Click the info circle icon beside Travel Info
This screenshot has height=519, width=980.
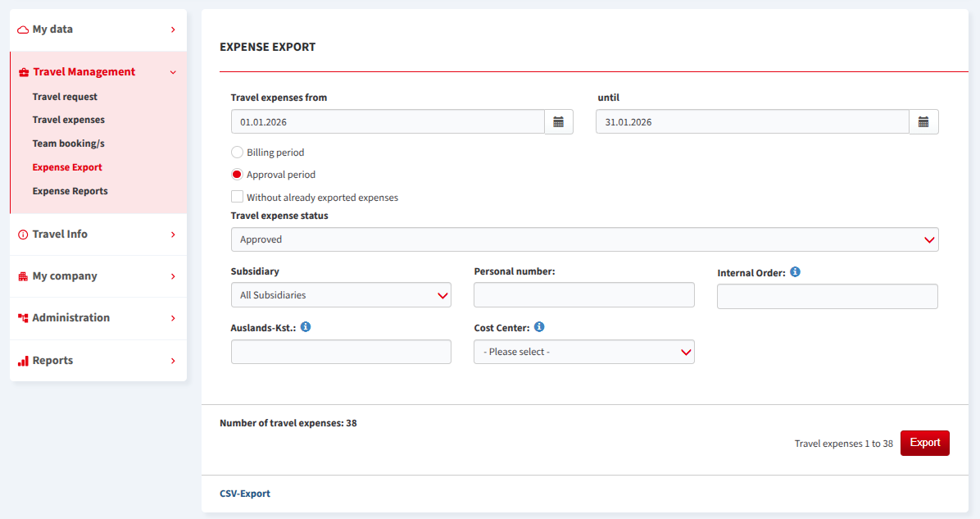pos(22,234)
